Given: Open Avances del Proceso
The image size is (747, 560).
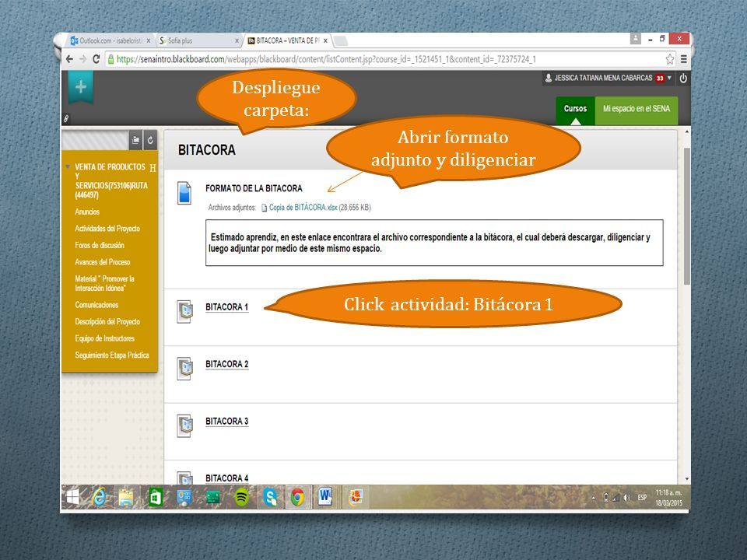Looking at the screenshot, I should [x=103, y=262].
